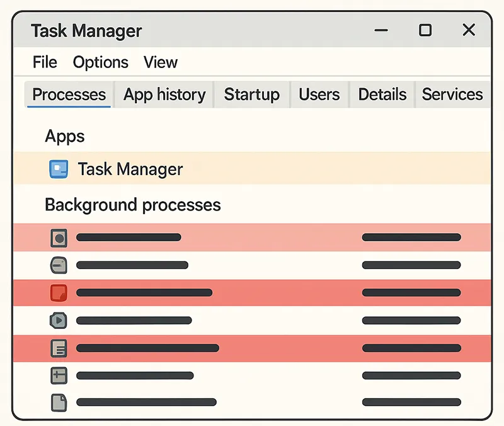Select the row with the blank page icon
The height and width of the screenshot is (426, 504).
tap(253, 403)
